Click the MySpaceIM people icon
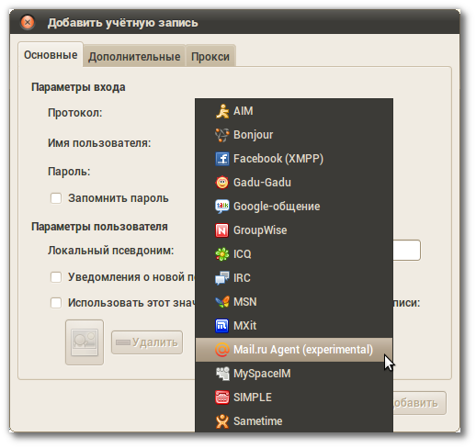This screenshot has width=476, height=448. tap(222, 374)
